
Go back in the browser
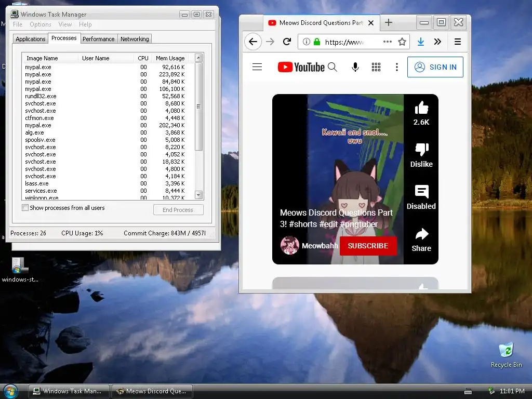click(253, 42)
